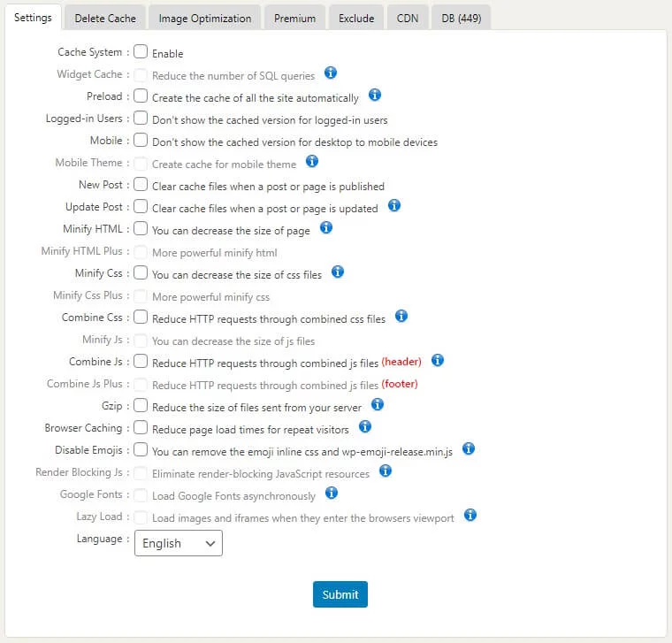The image size is (672, 643).
Task: Click info icon next to Widget Cache
Action: click(331, 73)
